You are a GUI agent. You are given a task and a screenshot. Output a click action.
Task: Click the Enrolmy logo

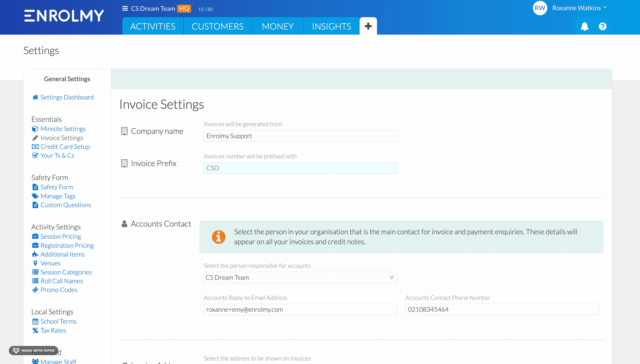click(64, 16)
